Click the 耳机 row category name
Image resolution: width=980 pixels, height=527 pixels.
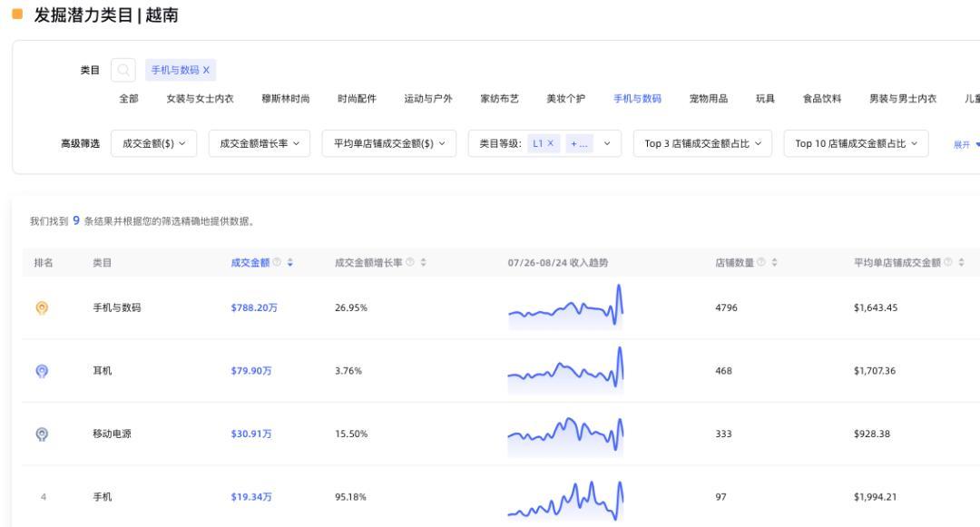point(102,371)
